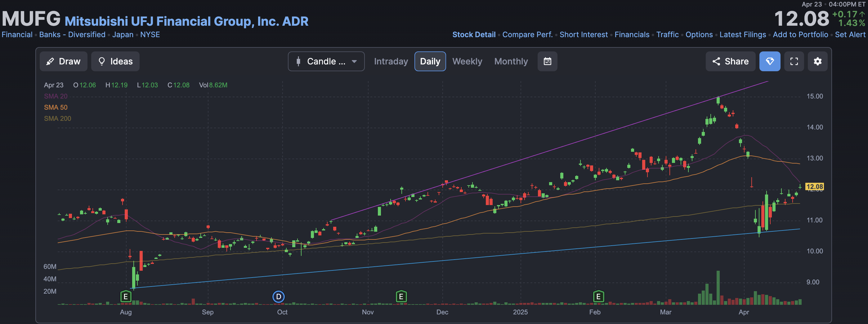
Task: Click the blue diamond premium icon
Action: (x=770, y=61)
